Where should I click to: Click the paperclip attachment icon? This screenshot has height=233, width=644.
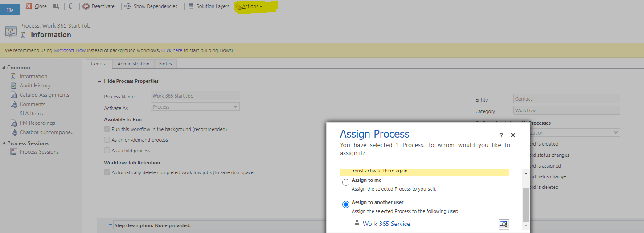click(70, 6)
